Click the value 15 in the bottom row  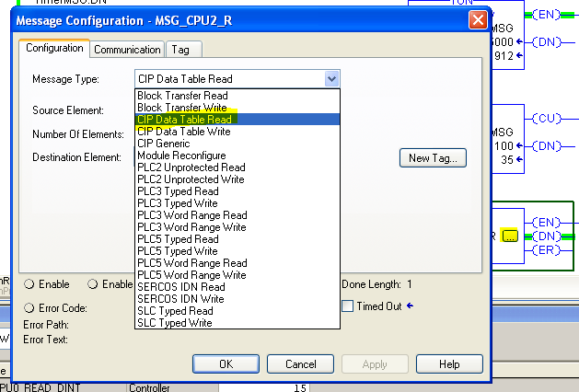click(x=300, y=387)
